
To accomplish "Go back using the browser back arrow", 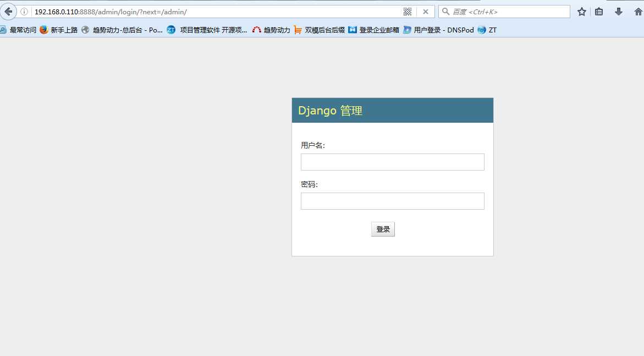I will click(8, 12).
